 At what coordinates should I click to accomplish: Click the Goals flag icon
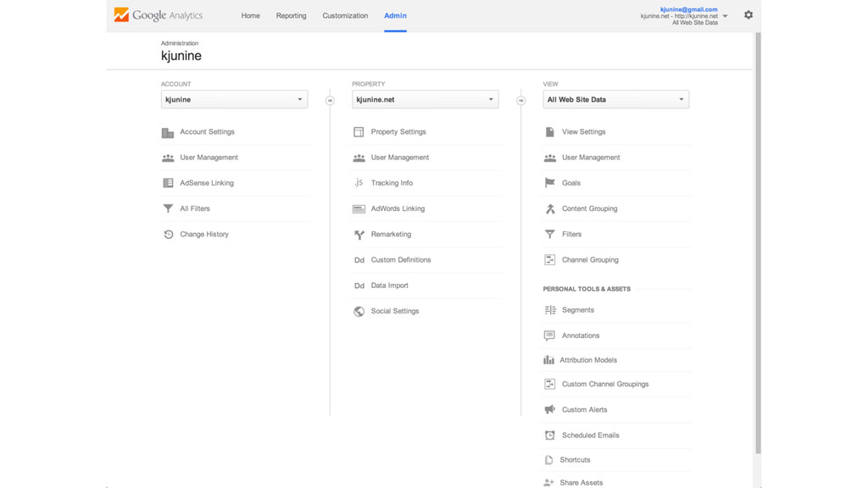549,183
